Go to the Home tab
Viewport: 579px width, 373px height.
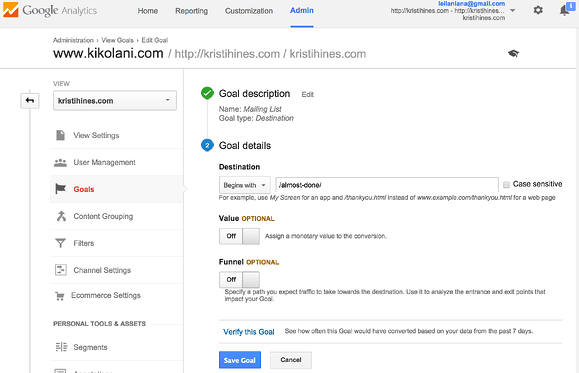(148, 11)
